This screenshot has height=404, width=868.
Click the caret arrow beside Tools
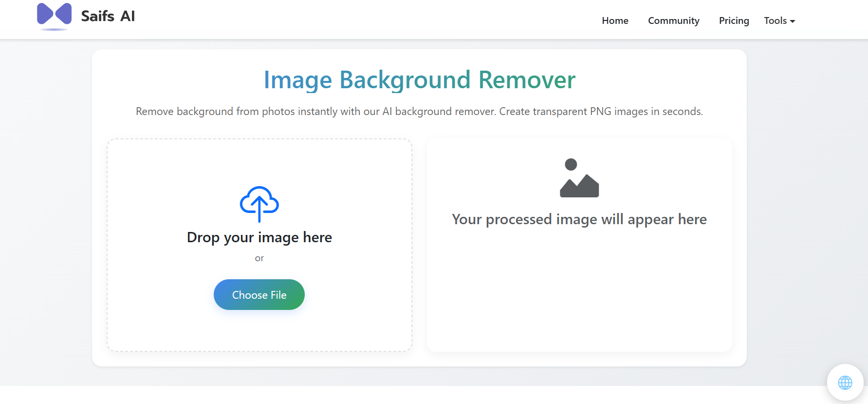coord(793,21)
